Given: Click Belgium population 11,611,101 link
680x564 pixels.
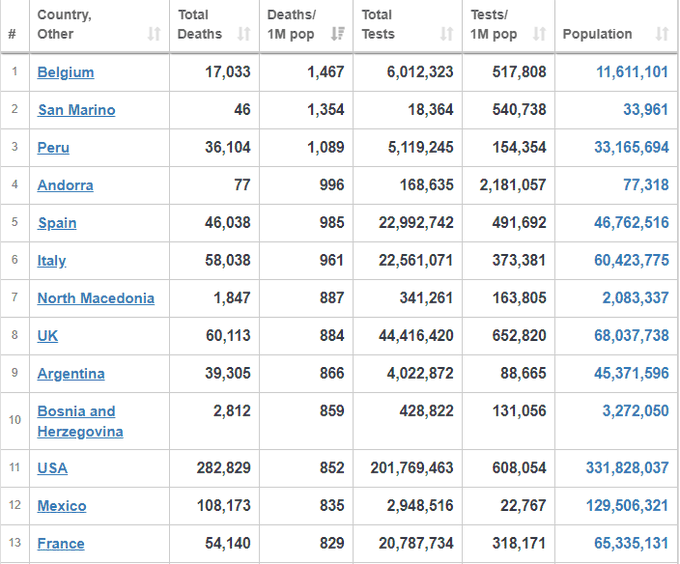Looking at the screenshot, I should pyautogui.click(x=632, y=72).
